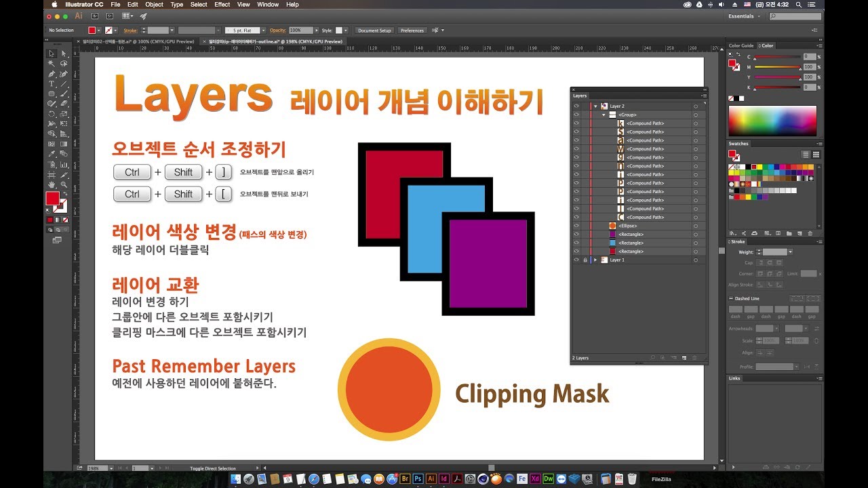Select the Direct Selection tool (white arrow)
Viewport: 868px width, 488px height.
(64, 53)
